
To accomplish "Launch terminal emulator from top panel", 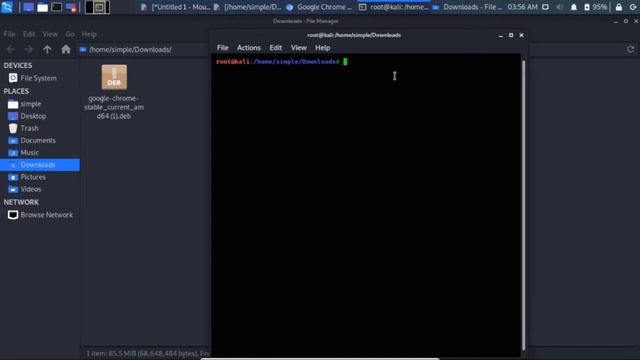I will coord(56,7).
